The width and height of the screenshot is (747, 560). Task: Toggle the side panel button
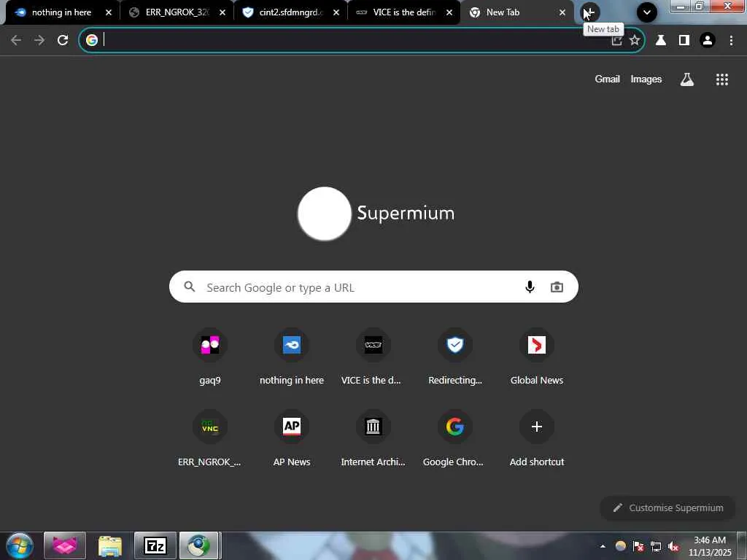point(684,41)
